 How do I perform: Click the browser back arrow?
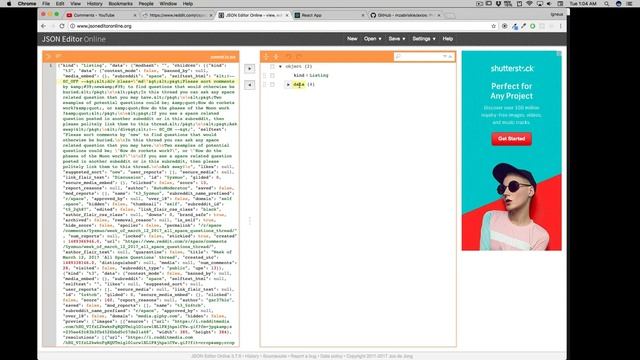43,26
